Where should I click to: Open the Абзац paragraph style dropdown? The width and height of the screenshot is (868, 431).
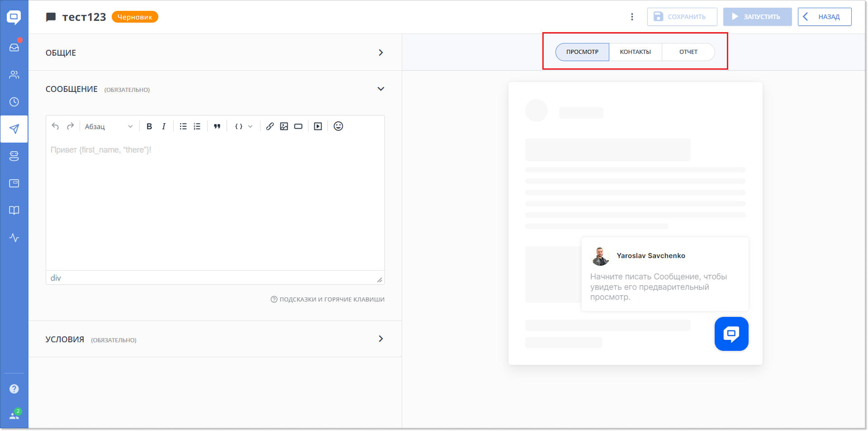tap(109, 126)
